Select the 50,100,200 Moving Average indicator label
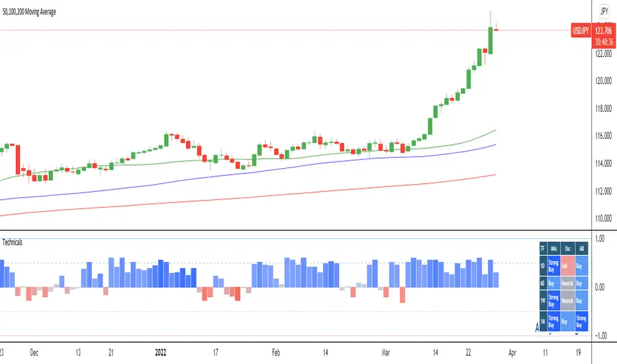 point(29,12)
